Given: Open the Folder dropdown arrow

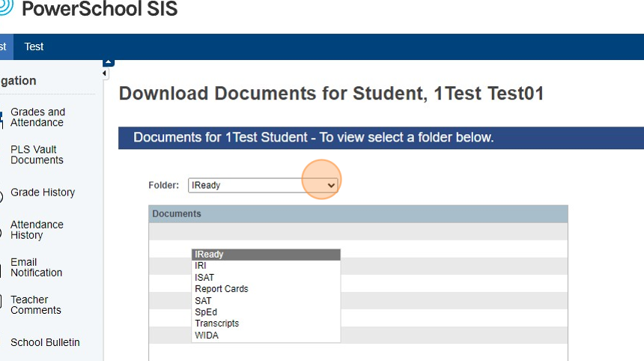Looking at the screenshot, I should pyautogui.click(x=331, y=185).
